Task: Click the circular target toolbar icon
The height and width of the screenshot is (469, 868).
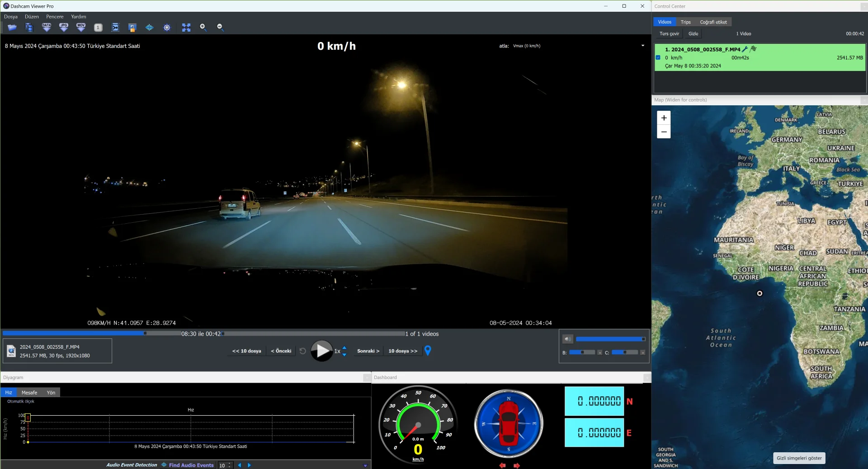Action: [167, 28]
